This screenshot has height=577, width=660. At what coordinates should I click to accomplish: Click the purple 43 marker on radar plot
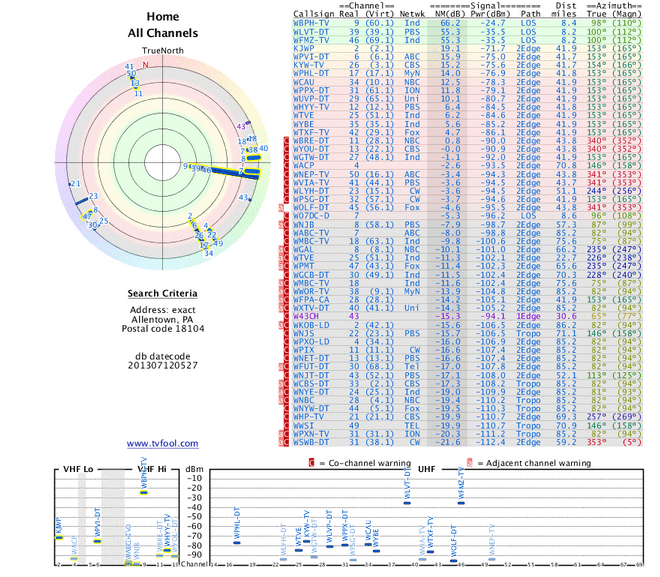point(241,126)
